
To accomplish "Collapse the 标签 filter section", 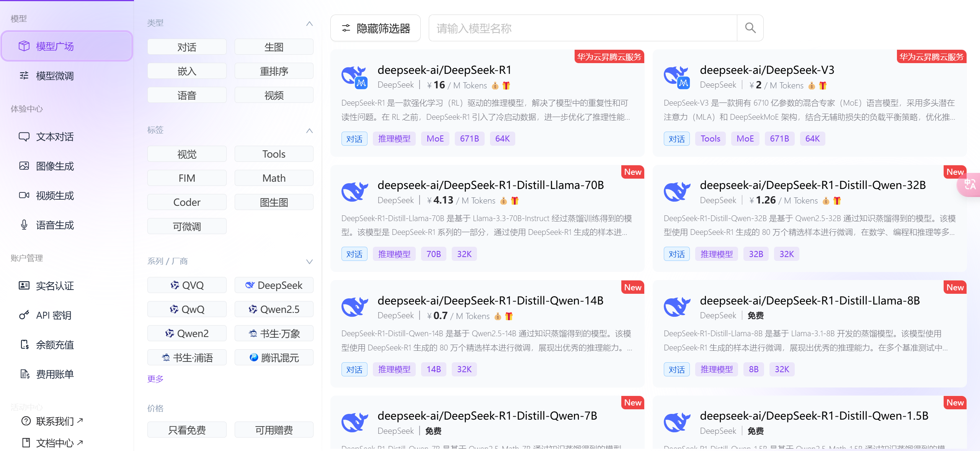I will pos(309,130).
